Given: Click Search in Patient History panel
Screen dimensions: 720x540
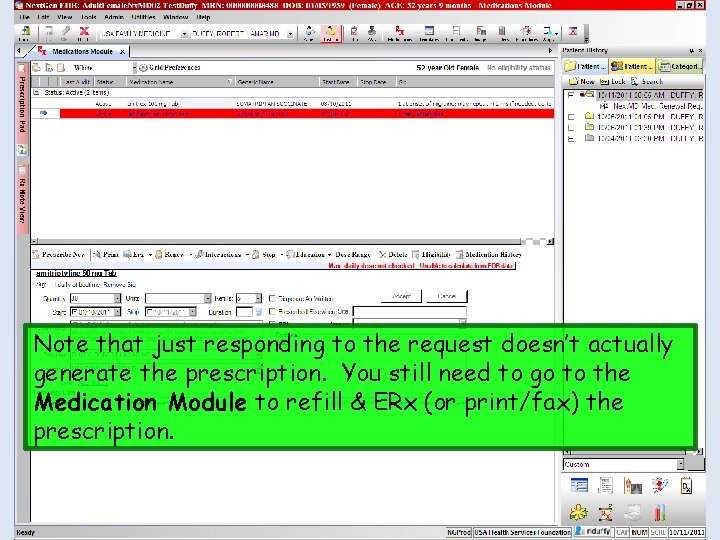Looking at the screenshot, I should [647, 81].
